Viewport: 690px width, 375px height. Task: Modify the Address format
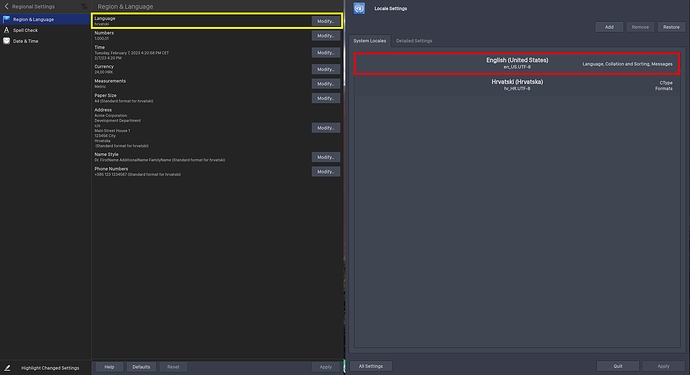point(326,128)
